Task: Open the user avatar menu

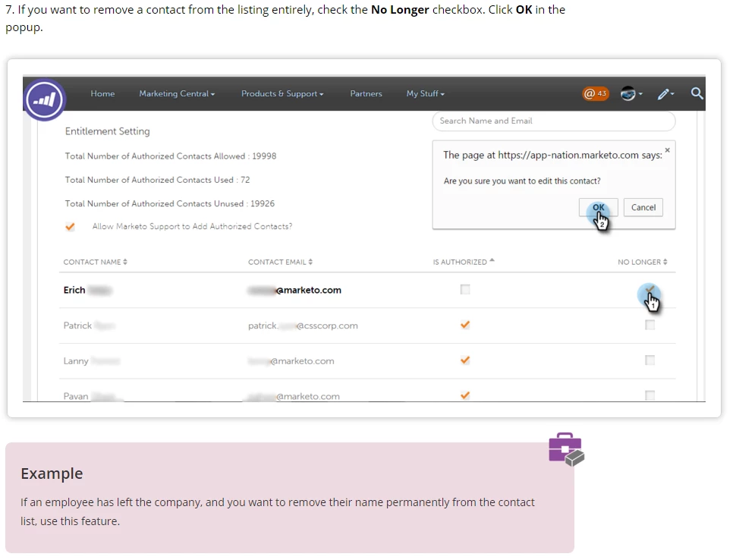Action: point(631,93)
